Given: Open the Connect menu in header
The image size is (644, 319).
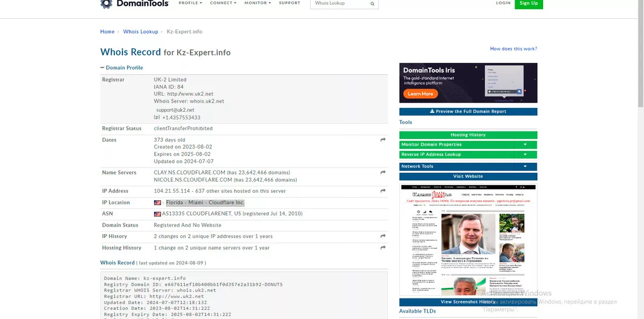Looking at the screenshot, I should click(x=223, y=3).
